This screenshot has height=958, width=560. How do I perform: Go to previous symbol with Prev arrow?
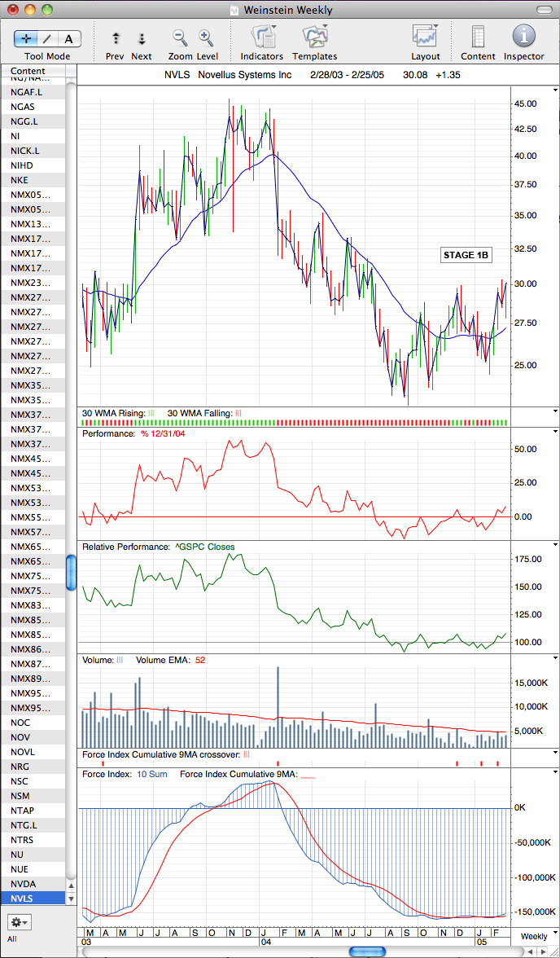tap(116, 38)
